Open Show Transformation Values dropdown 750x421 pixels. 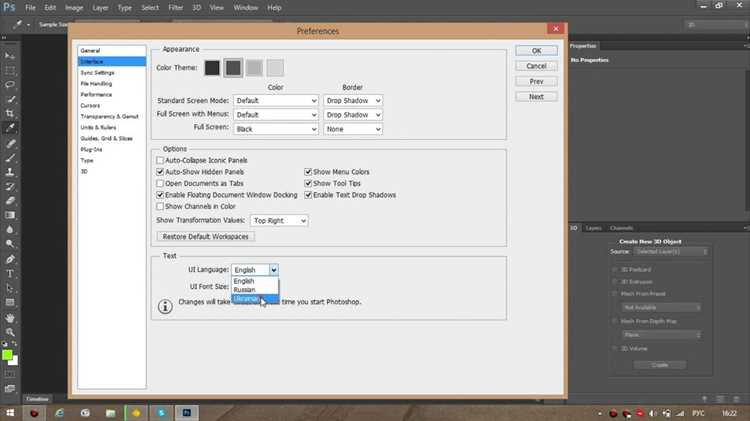point(279,221)
